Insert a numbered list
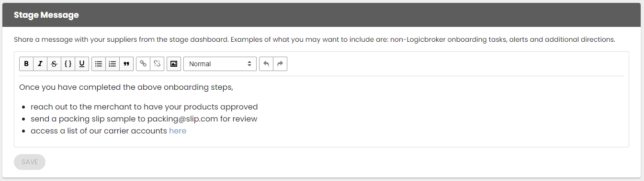 point(113,64)
